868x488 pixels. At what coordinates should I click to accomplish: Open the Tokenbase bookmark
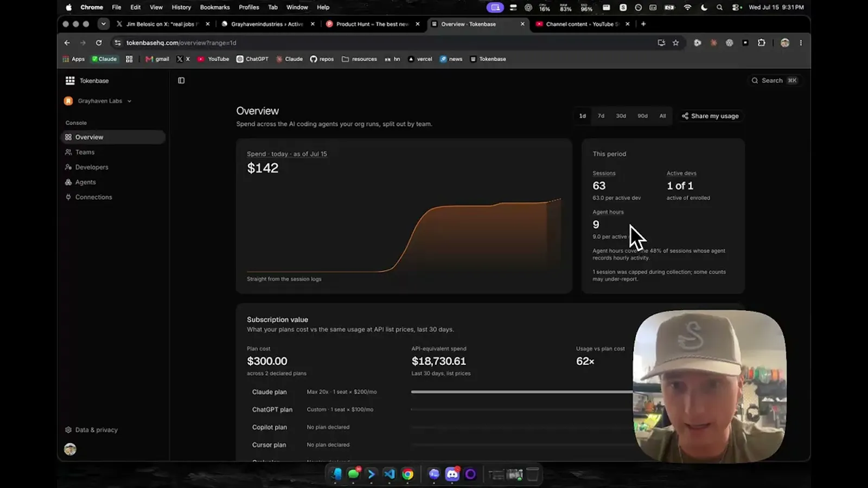(x=488, y=59)
